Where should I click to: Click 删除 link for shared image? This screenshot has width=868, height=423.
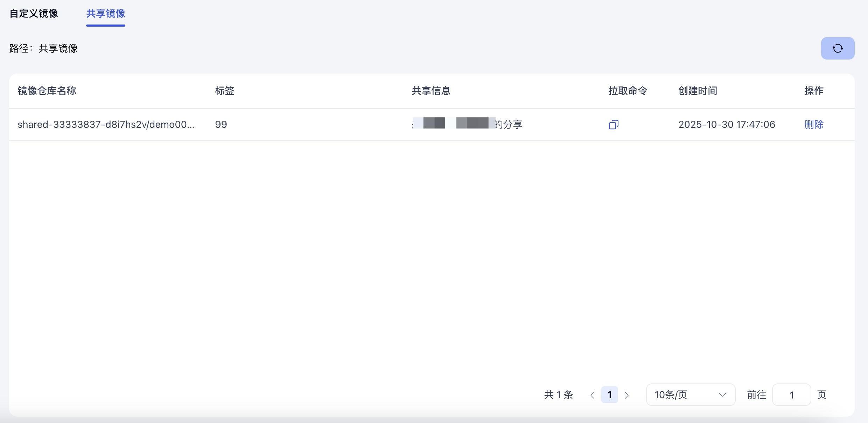[x=814, y=125]
